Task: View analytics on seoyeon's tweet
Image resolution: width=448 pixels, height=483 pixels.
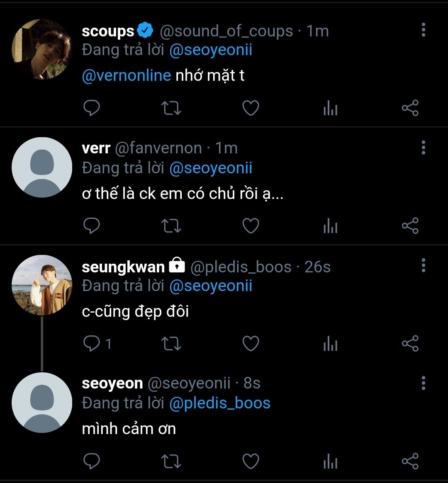Action: pos(330,462)
